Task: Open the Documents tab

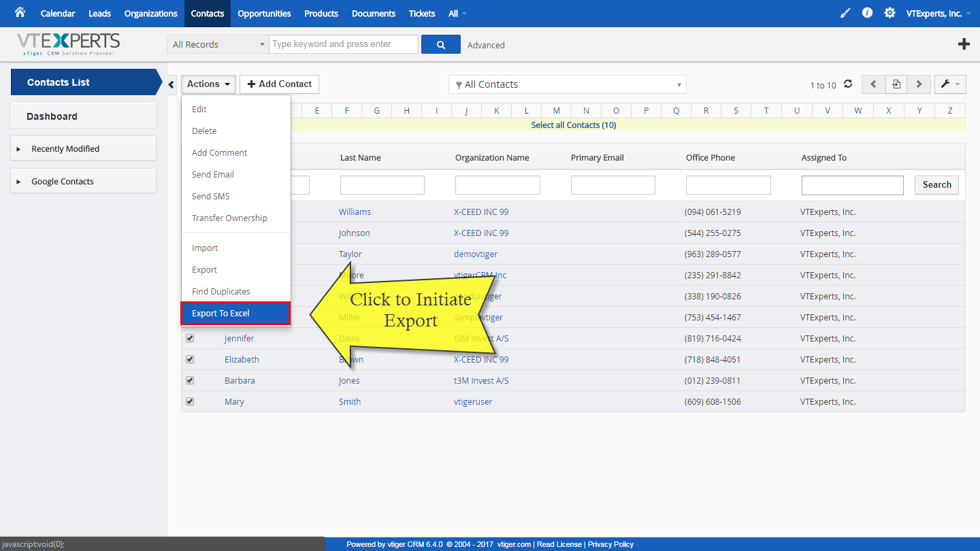Action: pyautogui.click(x=374, y=14)
